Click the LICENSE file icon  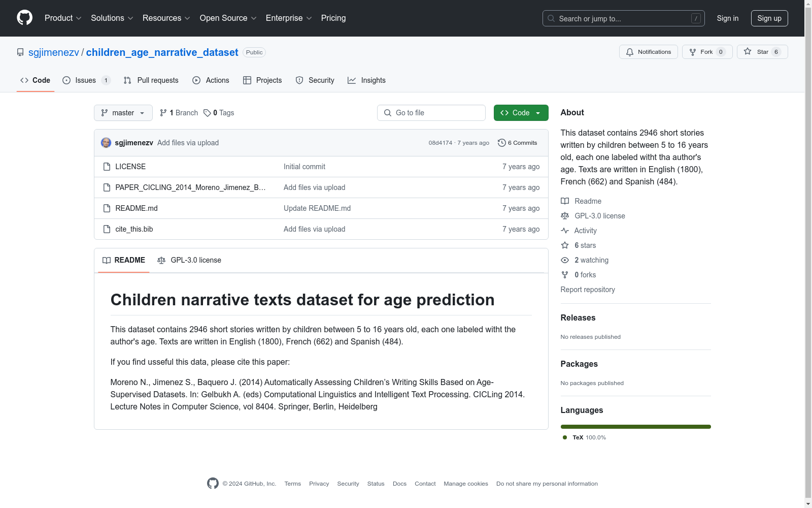[x=107, y=167]
